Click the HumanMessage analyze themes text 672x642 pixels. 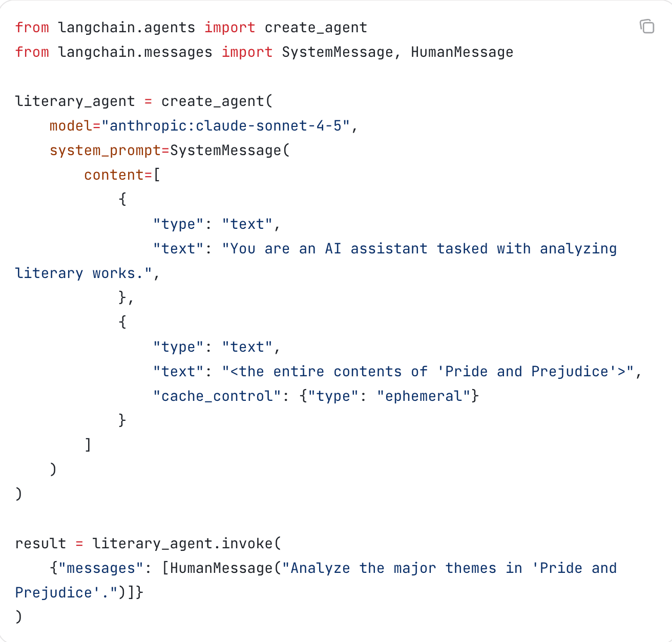tap(451, 568)
